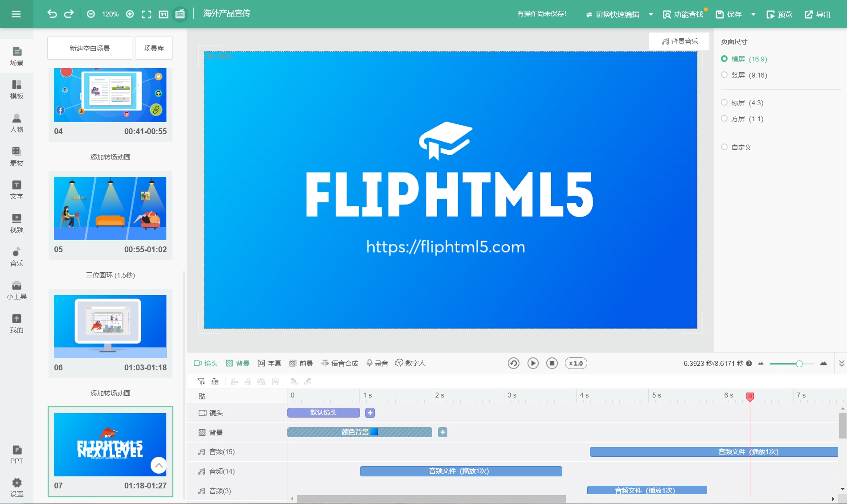The width and height of the screenshot is (847, 504).
Task: Click the timeline track layout icon
Action: tap(202, 396)
